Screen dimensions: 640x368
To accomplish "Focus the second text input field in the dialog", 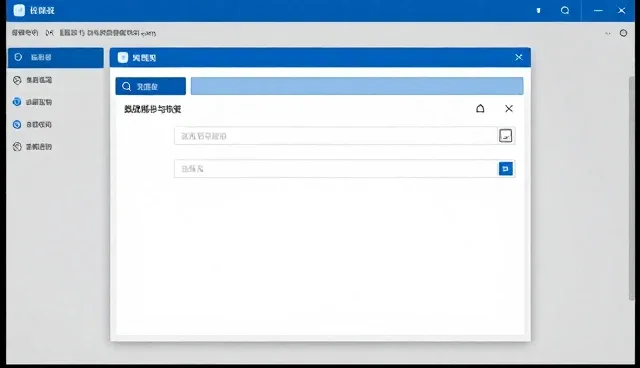I will click(336, 168).
